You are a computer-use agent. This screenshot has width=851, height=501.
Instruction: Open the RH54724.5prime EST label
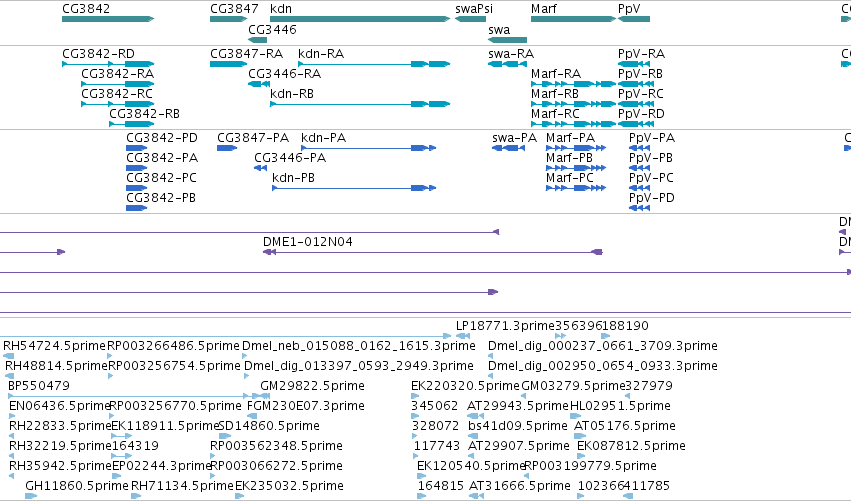pyautogui.click(x=54, y=346)
